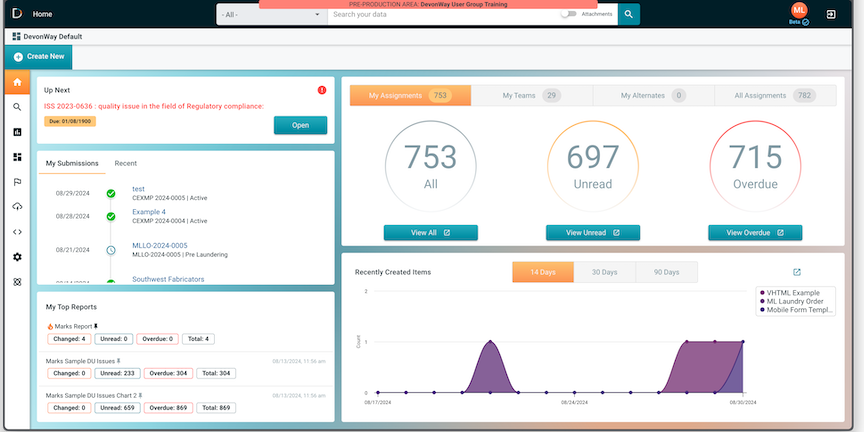The width and height of the screenshot is (864, 432).
Task: Click the View Overdue button
Action: pos(755,233)
